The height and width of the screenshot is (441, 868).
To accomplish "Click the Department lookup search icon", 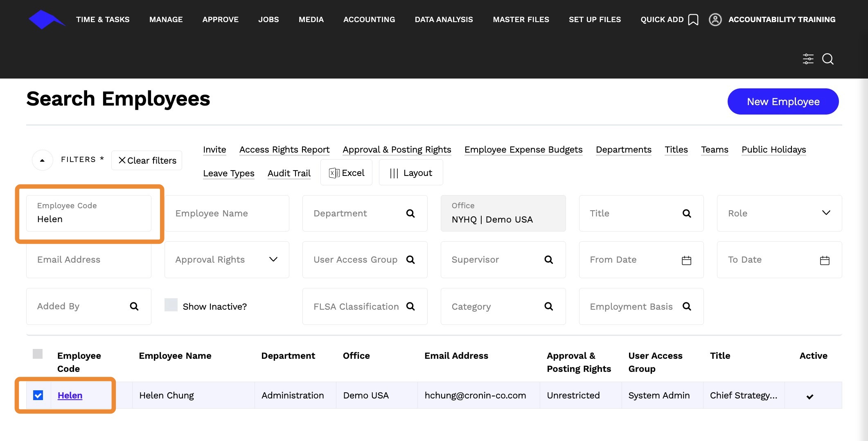I will 410,213.
